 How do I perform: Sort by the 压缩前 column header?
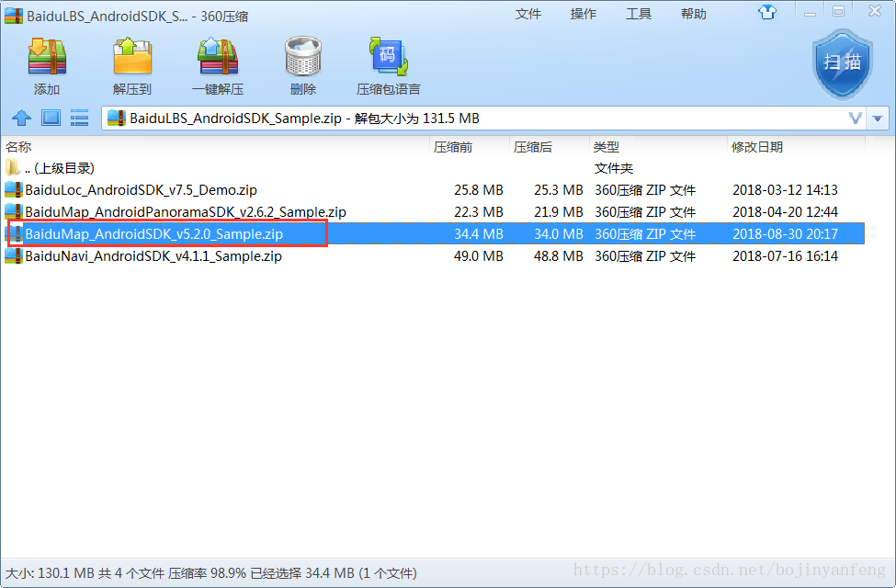(470, 147)
